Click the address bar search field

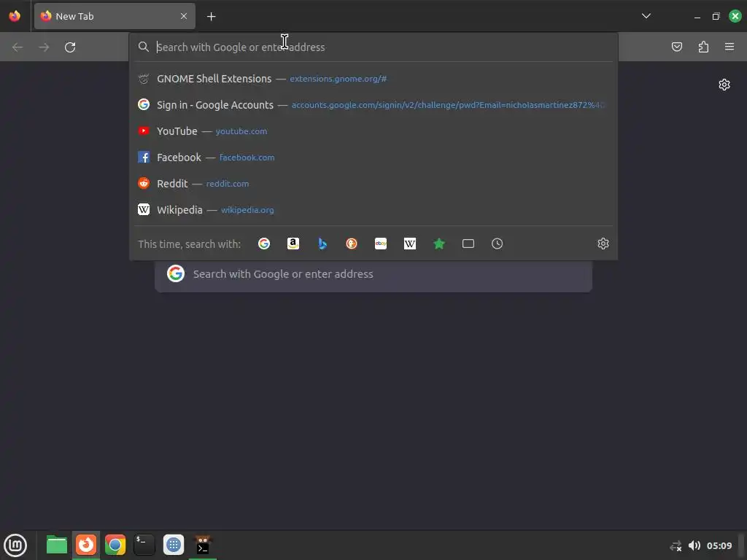[374, 47]
